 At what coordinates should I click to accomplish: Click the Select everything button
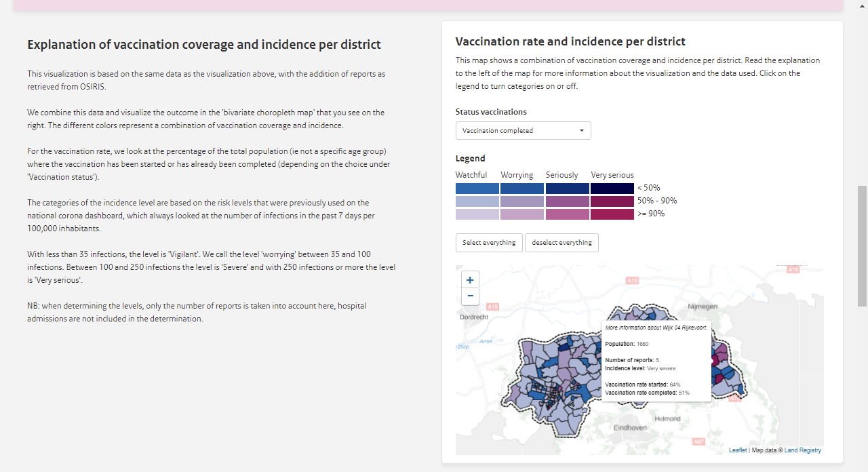click(x=489, y=242)
